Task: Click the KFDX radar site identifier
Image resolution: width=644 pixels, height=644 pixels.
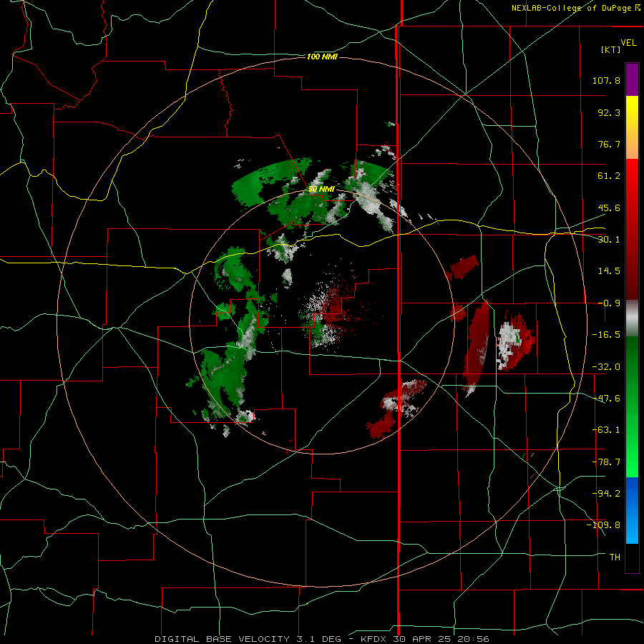Action: coord(374,639)
